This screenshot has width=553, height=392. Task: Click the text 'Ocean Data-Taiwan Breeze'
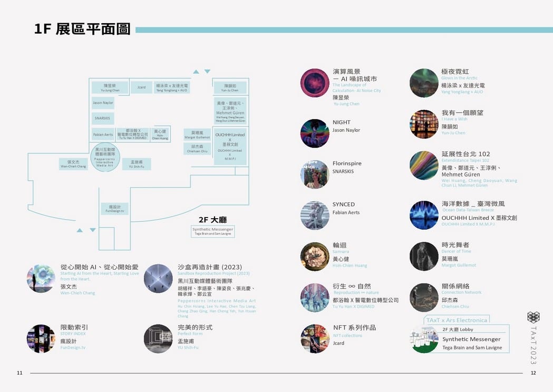468,210
